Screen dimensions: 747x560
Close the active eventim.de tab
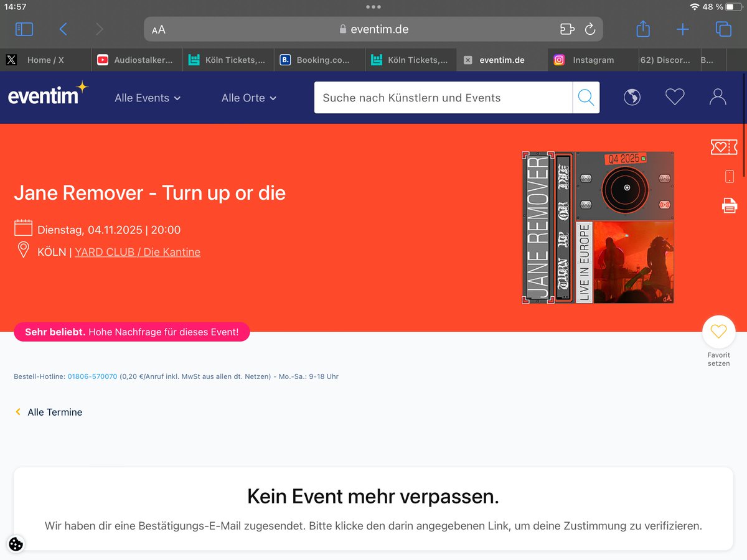click(x=468, y=60)
